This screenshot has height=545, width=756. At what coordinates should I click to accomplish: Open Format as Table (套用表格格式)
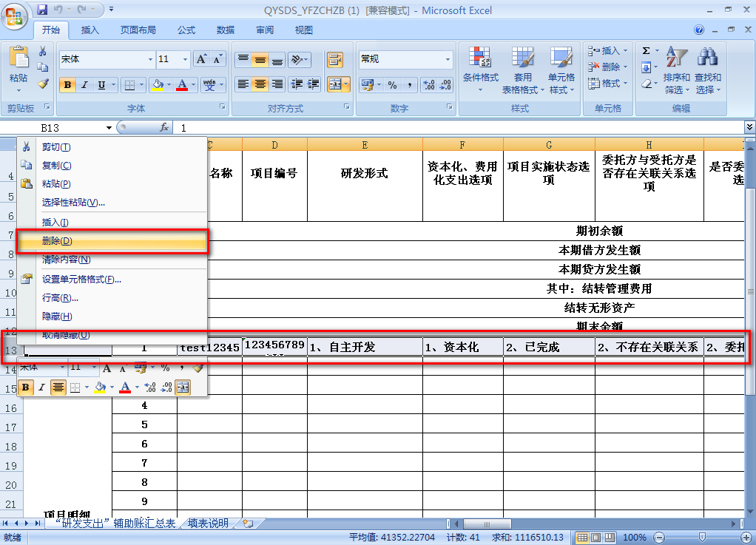523,70
